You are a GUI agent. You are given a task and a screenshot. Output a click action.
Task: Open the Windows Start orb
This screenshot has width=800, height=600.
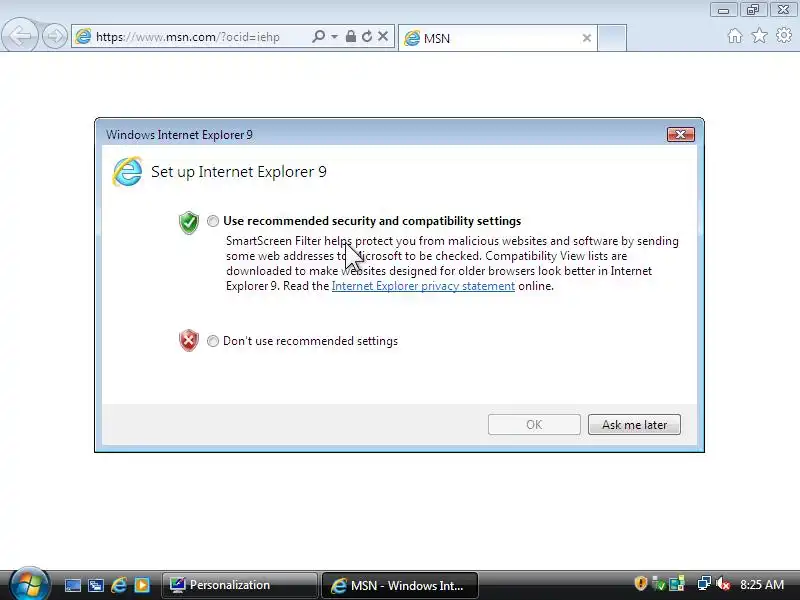coord(30,584)
